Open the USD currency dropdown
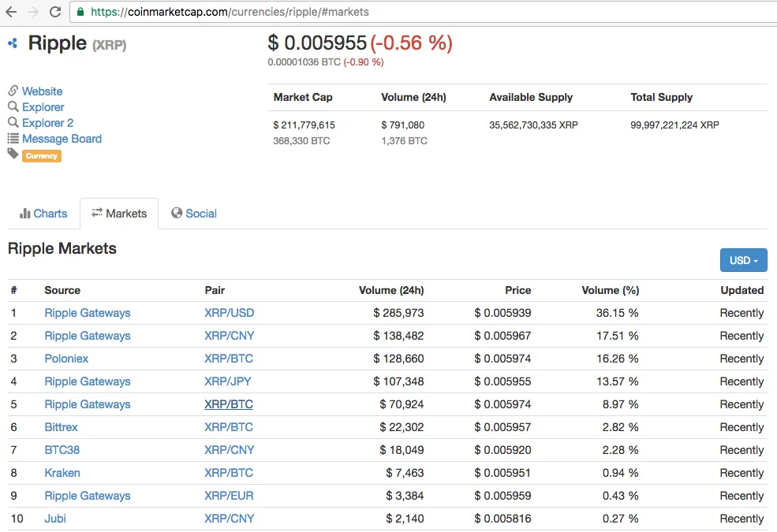The image size is (777, 532). 743,260
